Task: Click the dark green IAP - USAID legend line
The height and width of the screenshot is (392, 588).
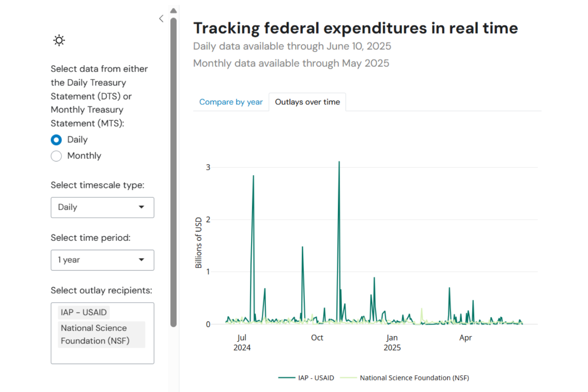Action: click(287, 378)
